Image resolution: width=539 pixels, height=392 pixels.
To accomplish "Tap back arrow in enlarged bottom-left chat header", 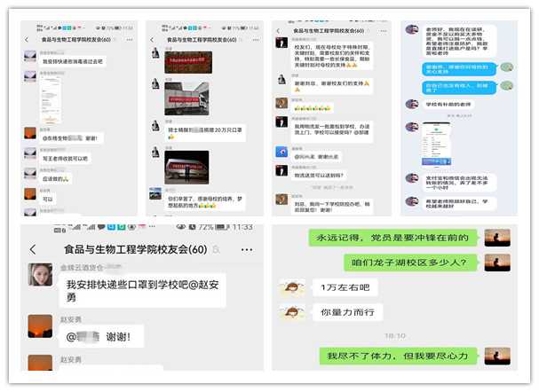I will [35, 250].
